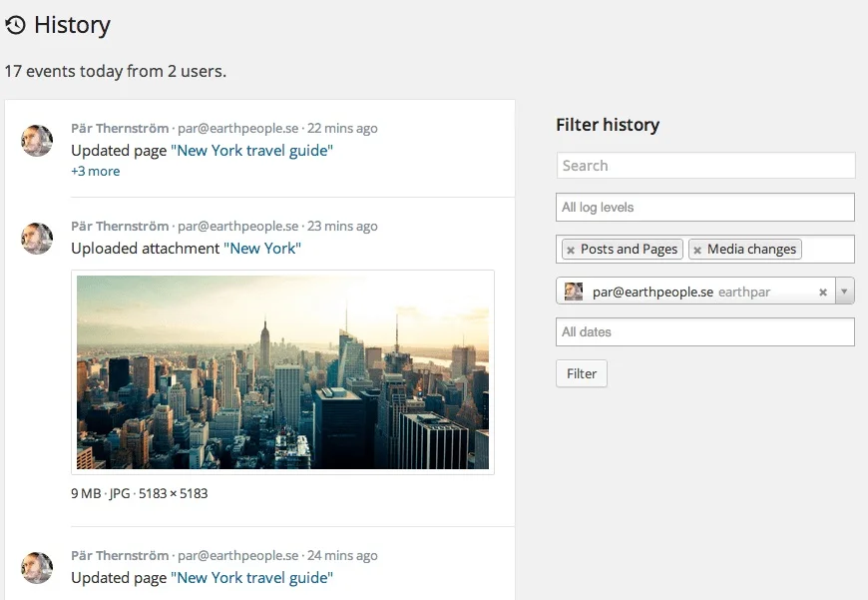The height and width of the screenshot is (600, 868).
Task: Click Pär Thernström name in upload entry
Action: 120,226
